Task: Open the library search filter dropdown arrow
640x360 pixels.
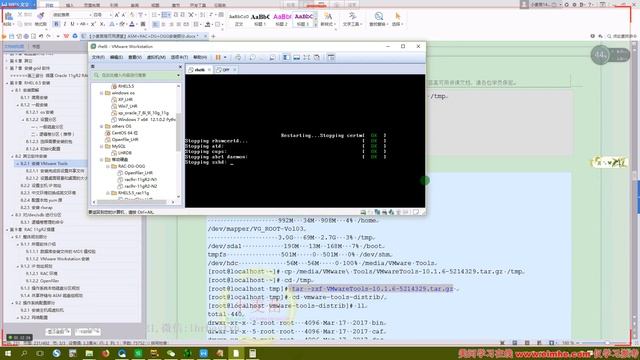Action: [x=178, y=75]
